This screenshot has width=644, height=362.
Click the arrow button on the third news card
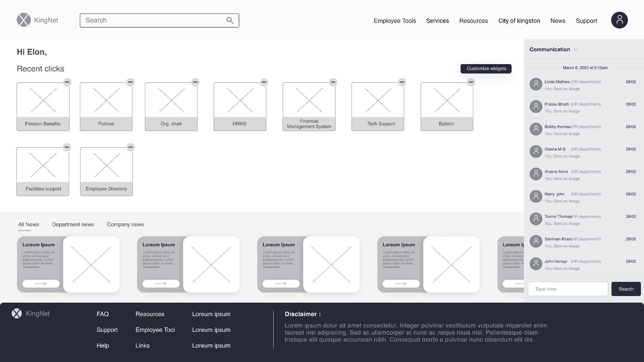pyautogui.click(x=281, y=283)
